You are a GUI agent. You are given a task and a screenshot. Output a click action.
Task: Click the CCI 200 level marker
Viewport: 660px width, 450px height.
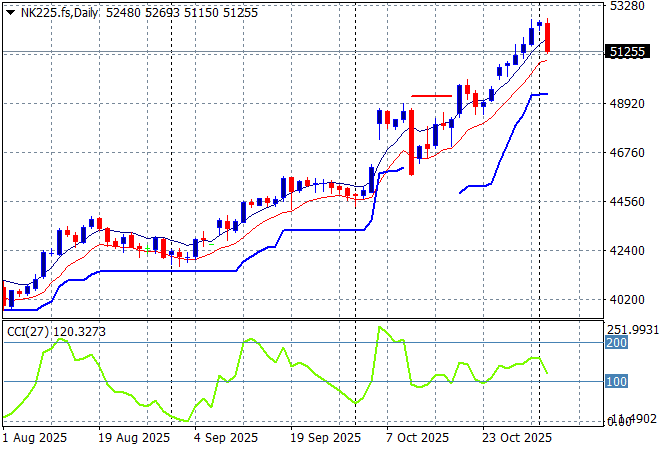(615, 342)
